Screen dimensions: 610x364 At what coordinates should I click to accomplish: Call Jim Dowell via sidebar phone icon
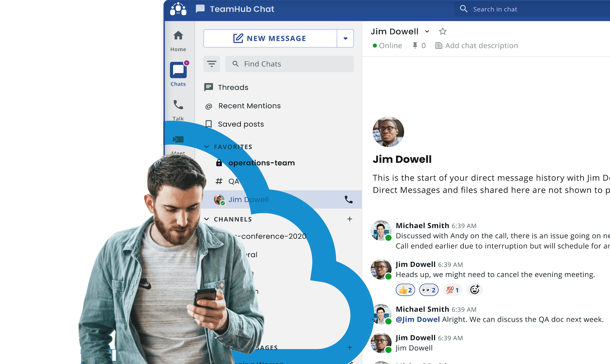348,199
